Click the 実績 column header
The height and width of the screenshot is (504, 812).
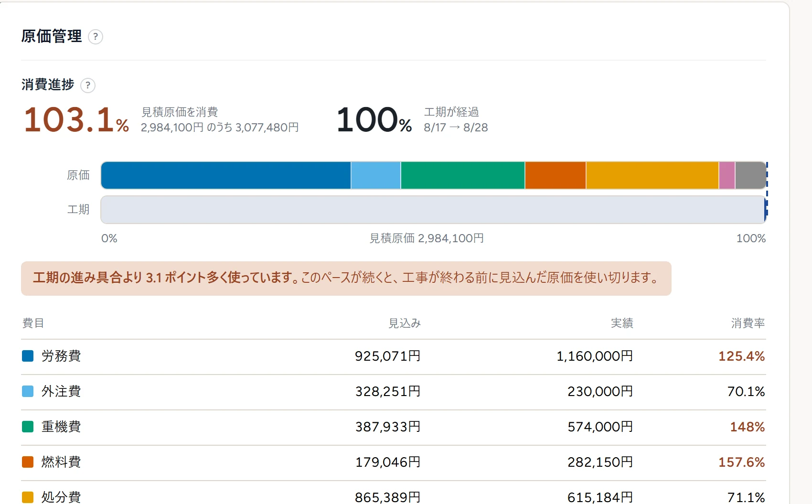tap(622, 323)
